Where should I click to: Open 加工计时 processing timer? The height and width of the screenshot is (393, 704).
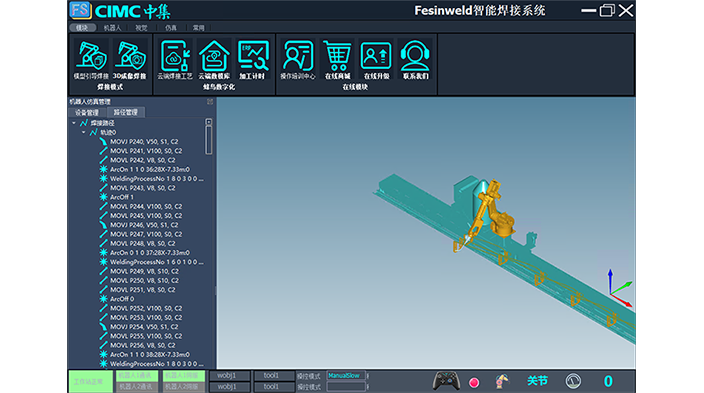[x=252, y=59]
